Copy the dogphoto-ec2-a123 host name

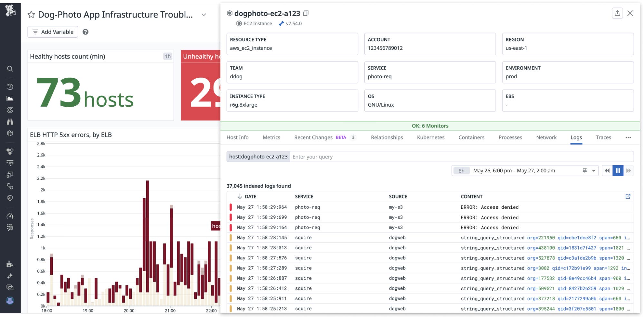point(306,13)
